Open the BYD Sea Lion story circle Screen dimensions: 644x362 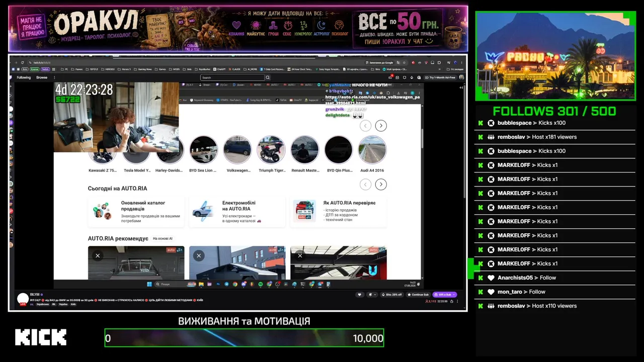tap(203, 149)
